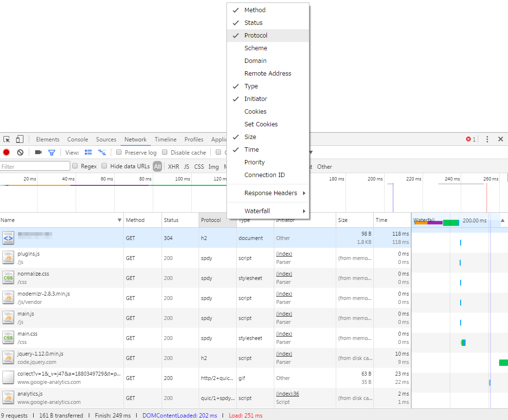
Task: Activate the inspect element picker icon
Action: [x=6, y=139]
